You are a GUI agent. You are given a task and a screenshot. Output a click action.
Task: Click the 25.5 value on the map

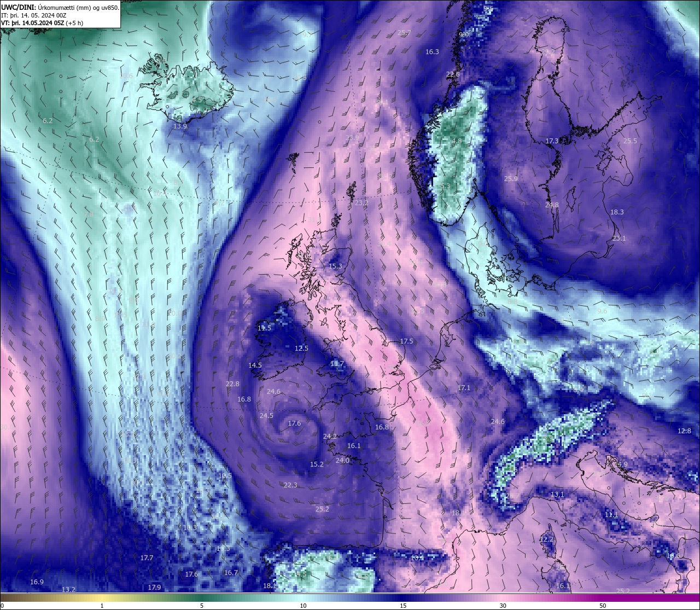pyautogui.click(x=630, y=141)
